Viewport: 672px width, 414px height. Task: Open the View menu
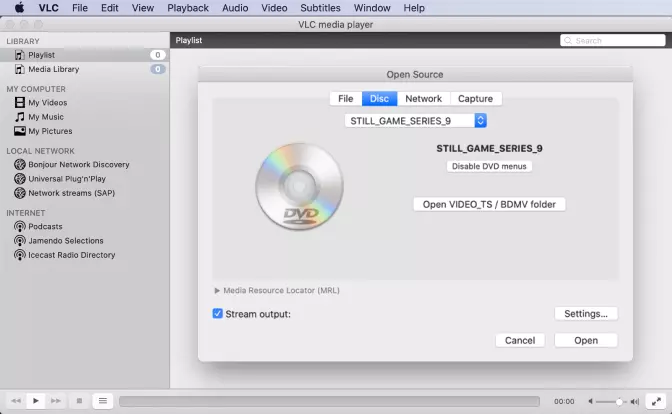tap(143, 8)
